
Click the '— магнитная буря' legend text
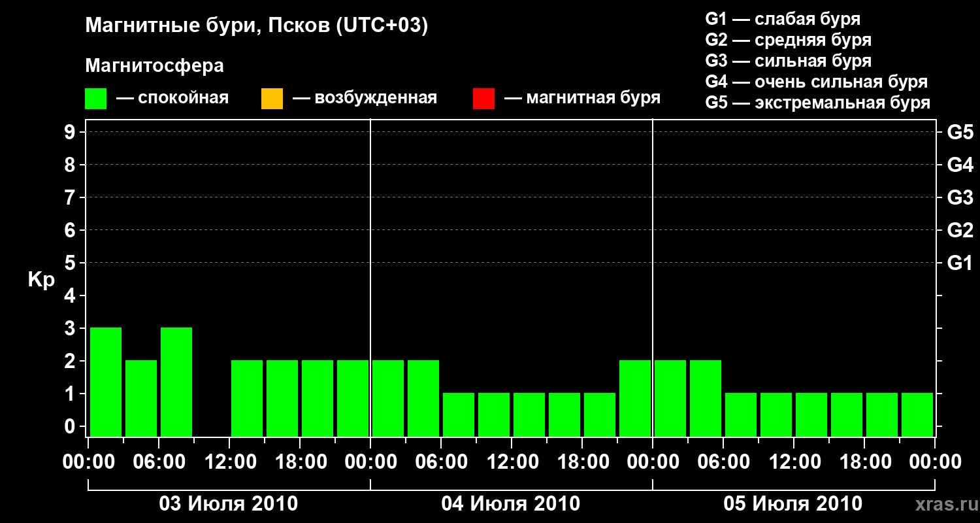[582, 99]
